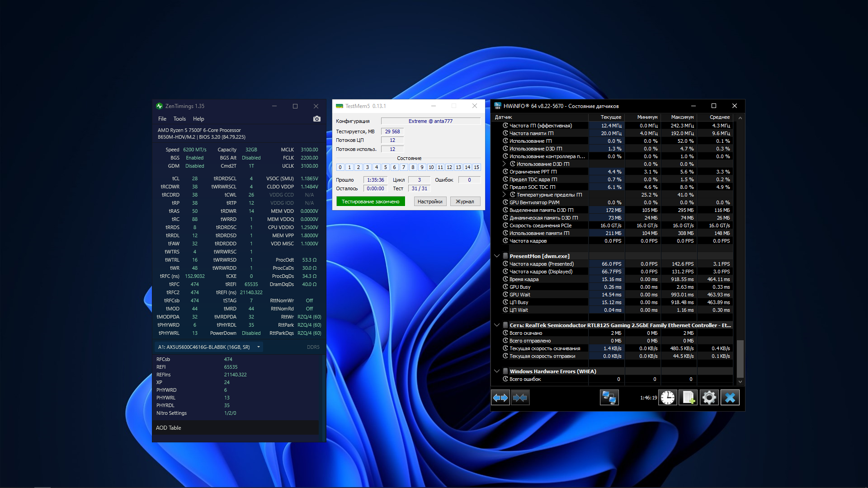Open the ZenTimings Tools menu
The image size is (868, 488).
179,119
